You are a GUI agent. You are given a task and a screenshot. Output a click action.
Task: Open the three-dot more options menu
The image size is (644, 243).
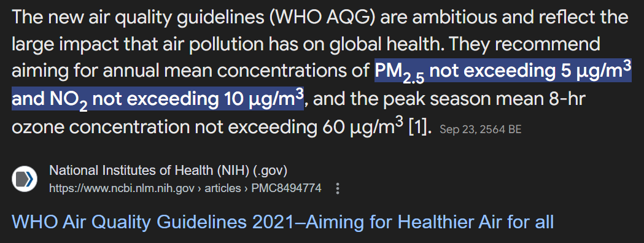click(338, 189)
